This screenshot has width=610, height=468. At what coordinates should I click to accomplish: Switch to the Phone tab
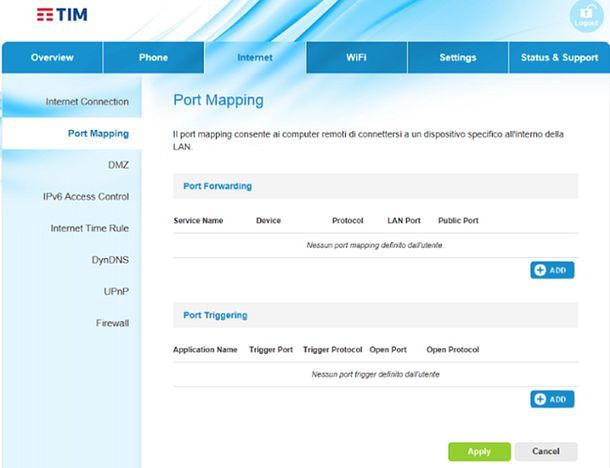[153, 58]
